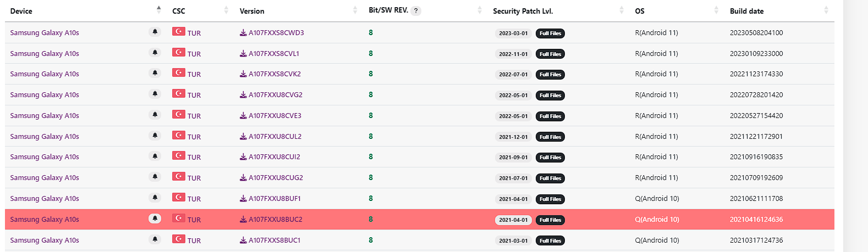868x252 pixels.
Task: Open Full Files for 2023-03-01 patch
Action: [x=550, y=33]
